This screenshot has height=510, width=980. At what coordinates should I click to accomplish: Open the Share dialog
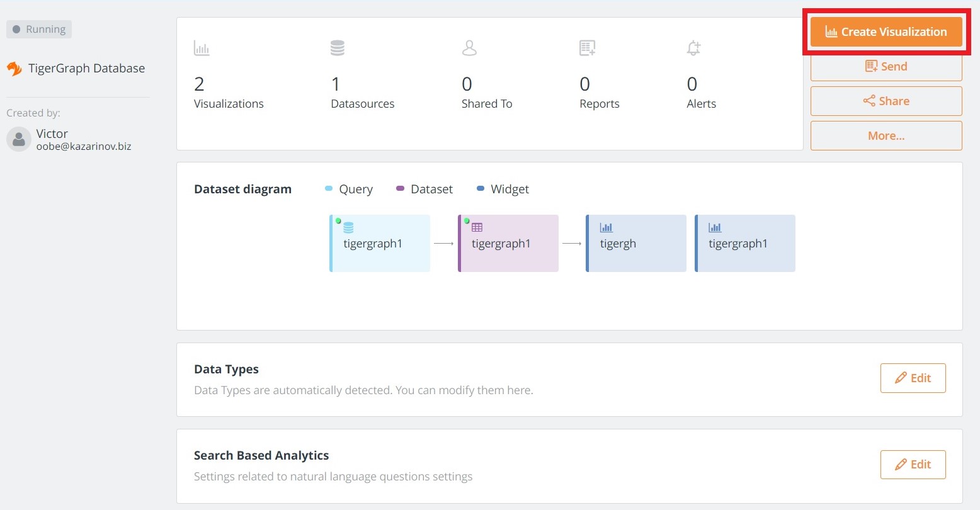[886, 101]
